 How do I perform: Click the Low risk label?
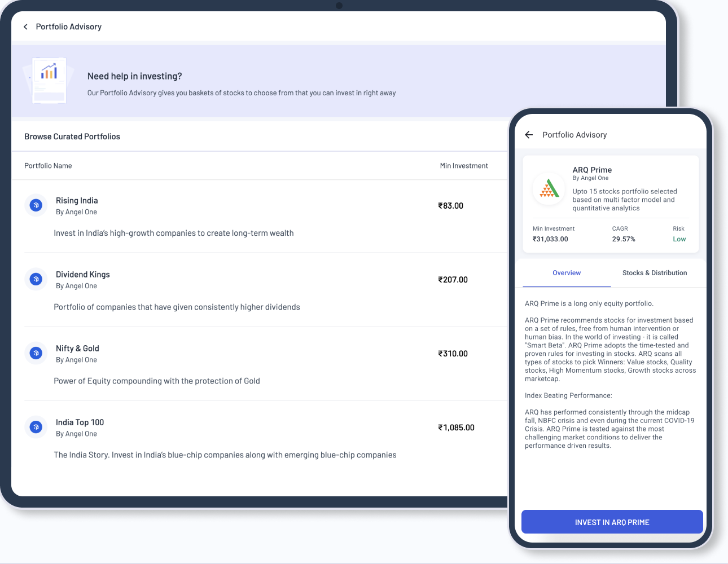point(679,239)
